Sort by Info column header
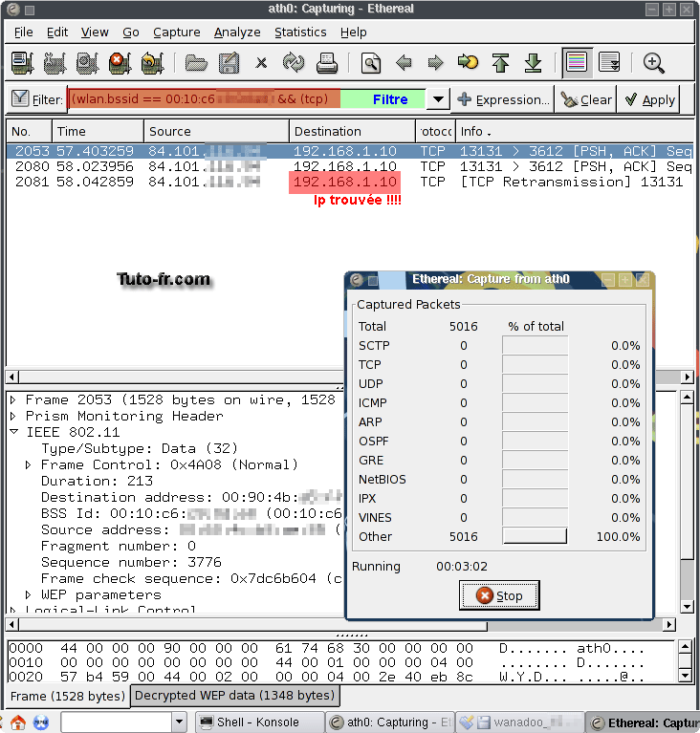Viewport: 700px width, 733px height. pyautogui.click(x=574, y=131)
